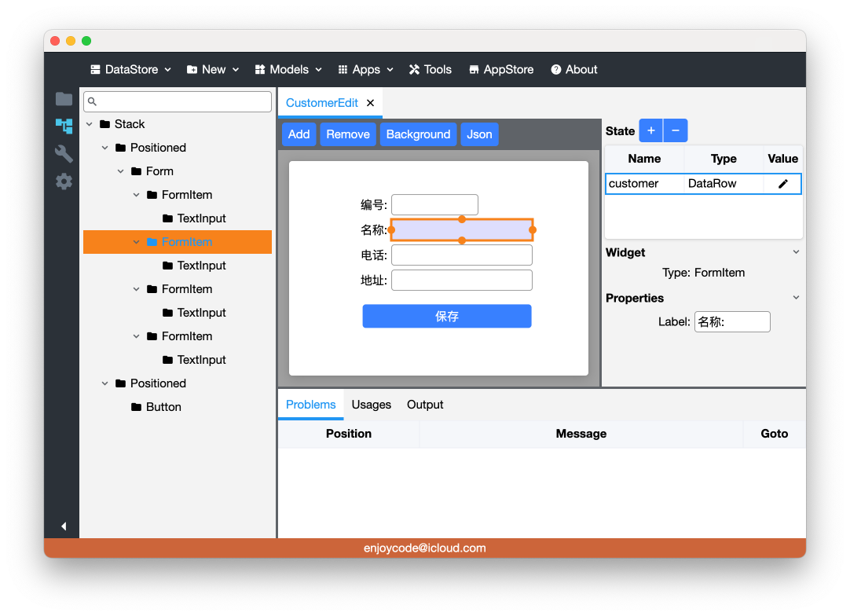The width and height of the screenshot is (850, 616).
Task: Remove state with the minus button
Action: pyautogui.click(x=675, y=131)
